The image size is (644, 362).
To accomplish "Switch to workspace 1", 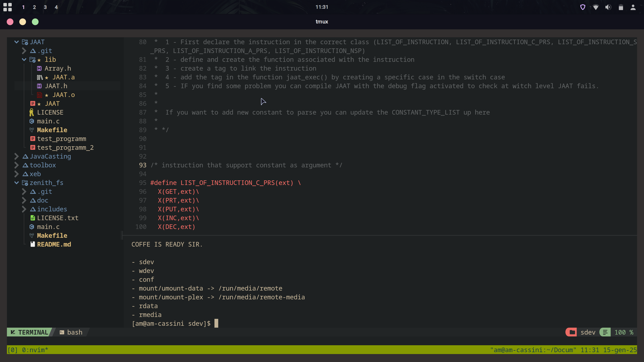I will point(23,7).
